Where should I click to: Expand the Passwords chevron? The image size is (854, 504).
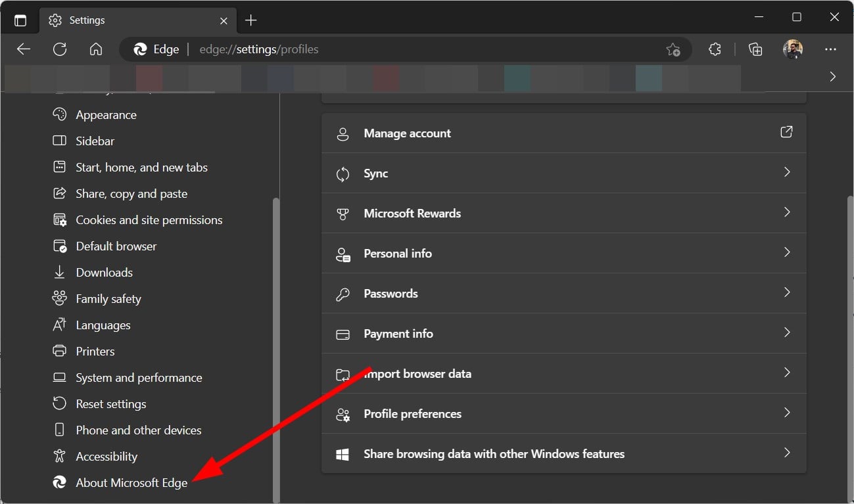point(786,292)
